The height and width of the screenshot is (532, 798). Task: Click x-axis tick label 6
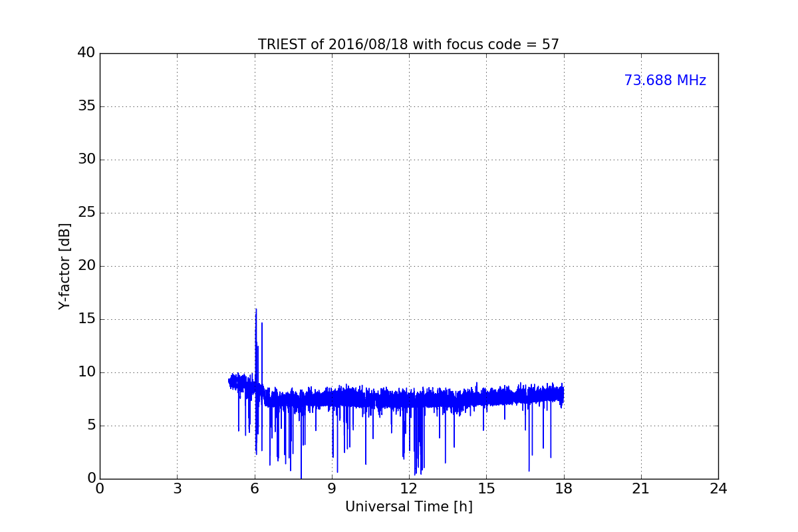255,489
